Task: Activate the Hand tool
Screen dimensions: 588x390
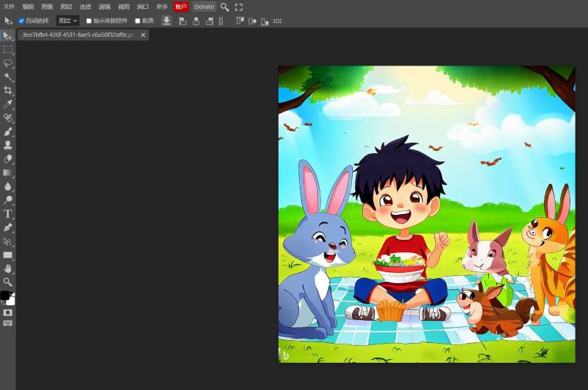Action: click(8, 269)
